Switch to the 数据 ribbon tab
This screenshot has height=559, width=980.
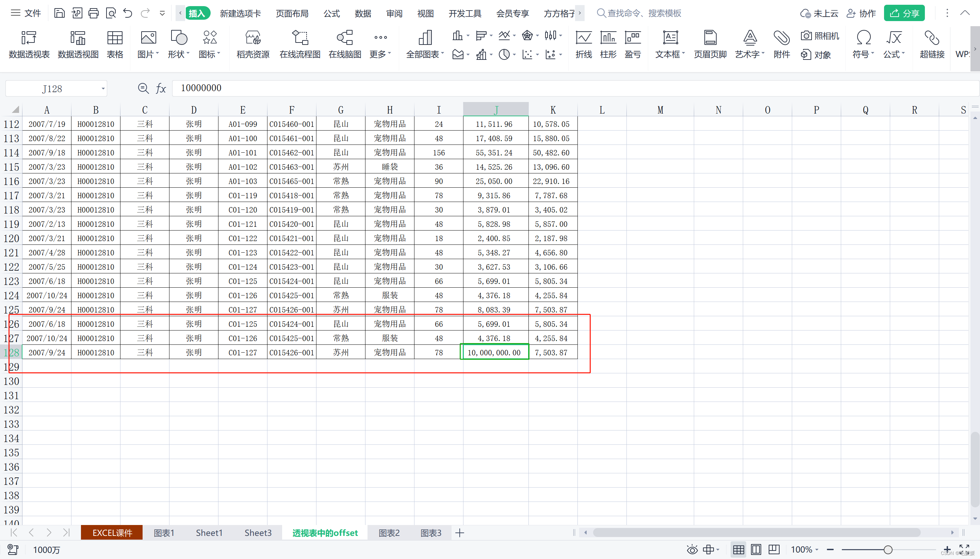(363, 14)
